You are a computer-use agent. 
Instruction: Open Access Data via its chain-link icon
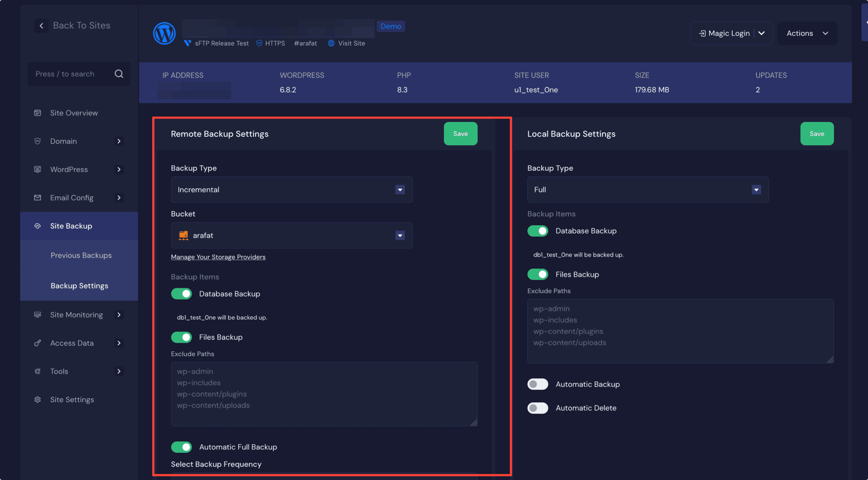coord(37,343)
